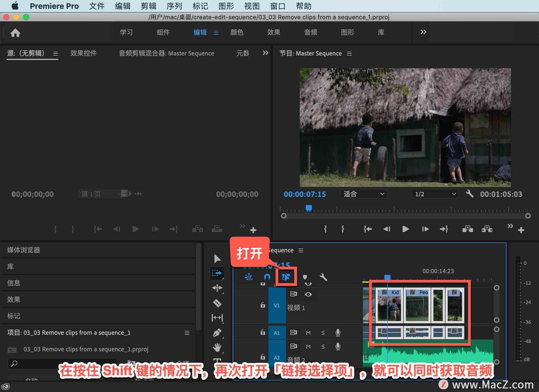Expand hidden workspaces chevron
The width and height of the screenshot is (539, 392).
423,32
